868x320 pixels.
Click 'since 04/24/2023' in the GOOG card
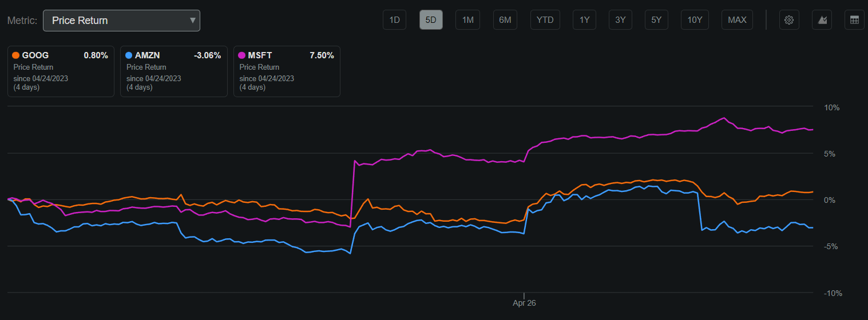coord(41,78)
